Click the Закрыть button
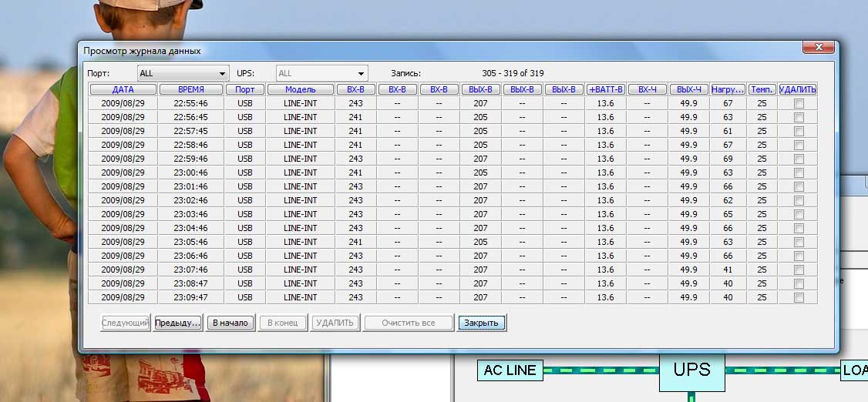The height and width of the screenshot is (402, 868). pyautogui.click(x=482, y=323)
